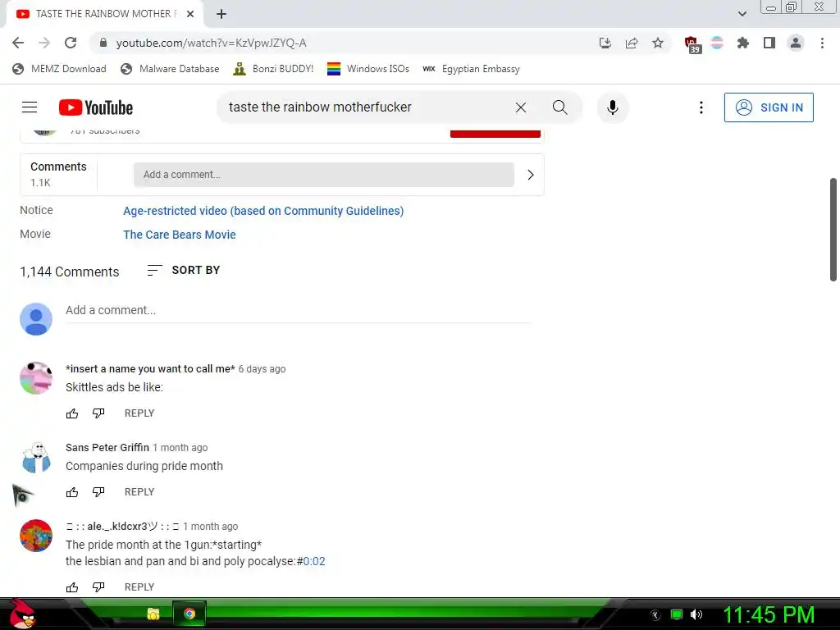Open the tab search dropdown arrow
Image resolution: width=840 pixels, height=630 pixels.
pos(742,14)
